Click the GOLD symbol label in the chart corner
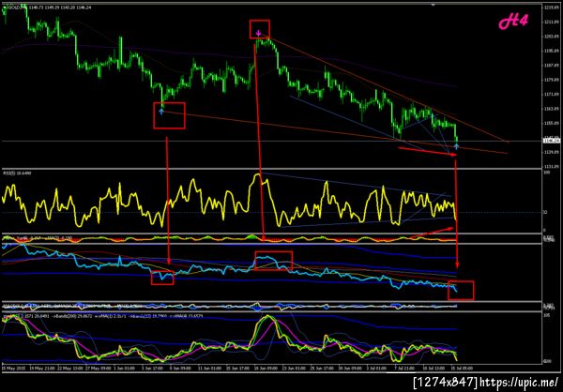Screen dimensions: 563x392 pos(16,6)
